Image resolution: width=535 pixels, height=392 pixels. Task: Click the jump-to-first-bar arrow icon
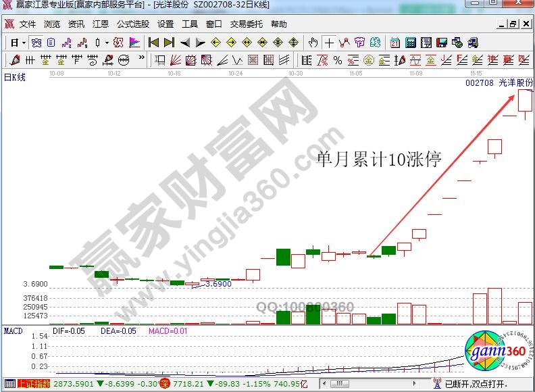point(153,42)
